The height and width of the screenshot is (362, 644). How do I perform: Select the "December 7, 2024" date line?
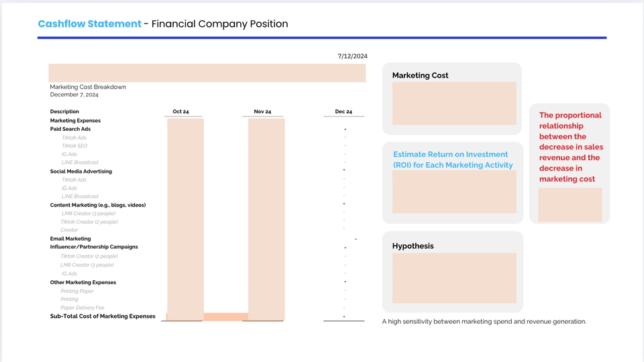(x=74, y=95)
